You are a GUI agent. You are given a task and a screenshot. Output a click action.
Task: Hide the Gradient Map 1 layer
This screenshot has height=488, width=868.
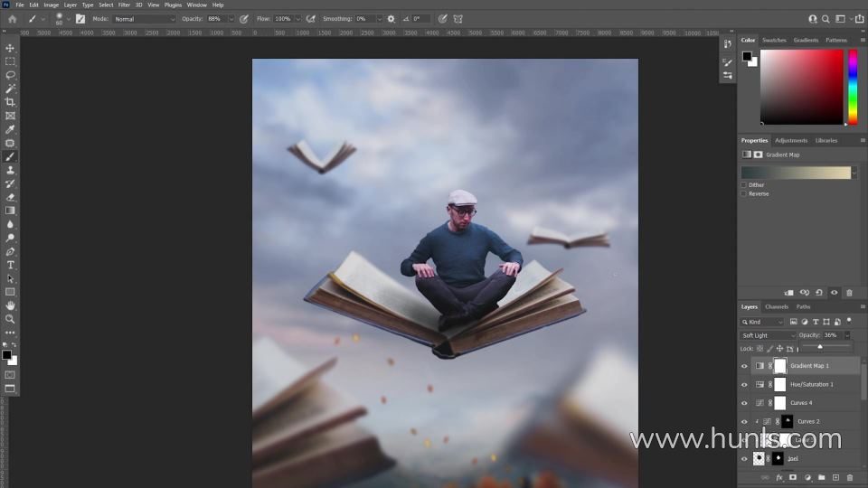(x=744, y=366)
